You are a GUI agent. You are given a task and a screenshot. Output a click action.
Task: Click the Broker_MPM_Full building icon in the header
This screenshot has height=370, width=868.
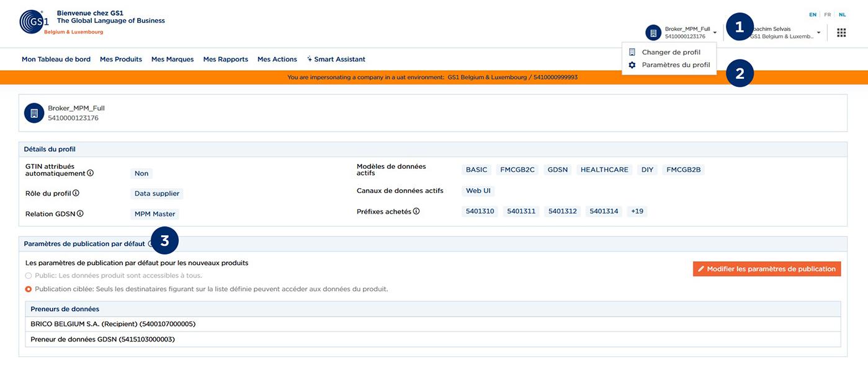click(653, 32)
